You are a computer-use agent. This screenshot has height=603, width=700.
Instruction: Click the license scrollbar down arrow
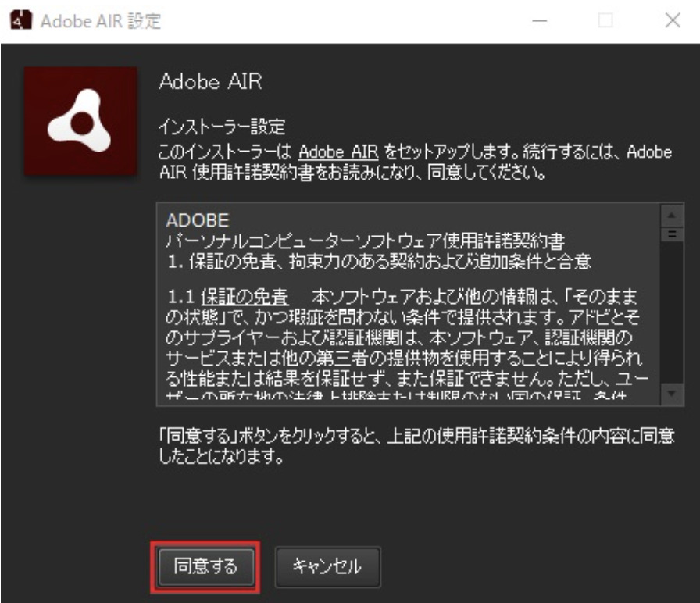pyautogui.click(x=672, y=393)
